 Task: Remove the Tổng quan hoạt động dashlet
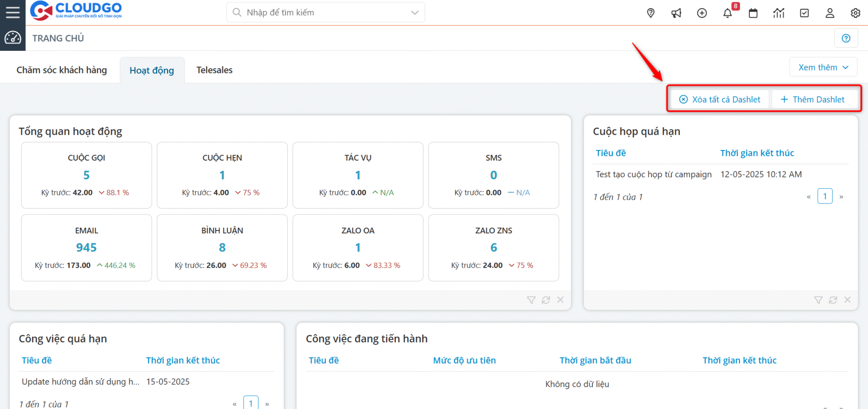pyautogui.click(x=560, y=300)
